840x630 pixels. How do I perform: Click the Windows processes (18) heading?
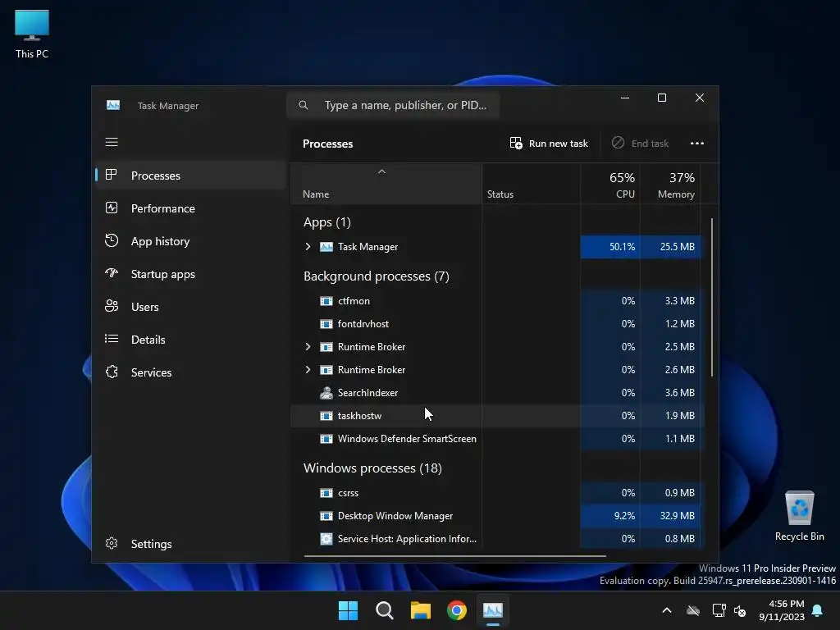[372, 468]
